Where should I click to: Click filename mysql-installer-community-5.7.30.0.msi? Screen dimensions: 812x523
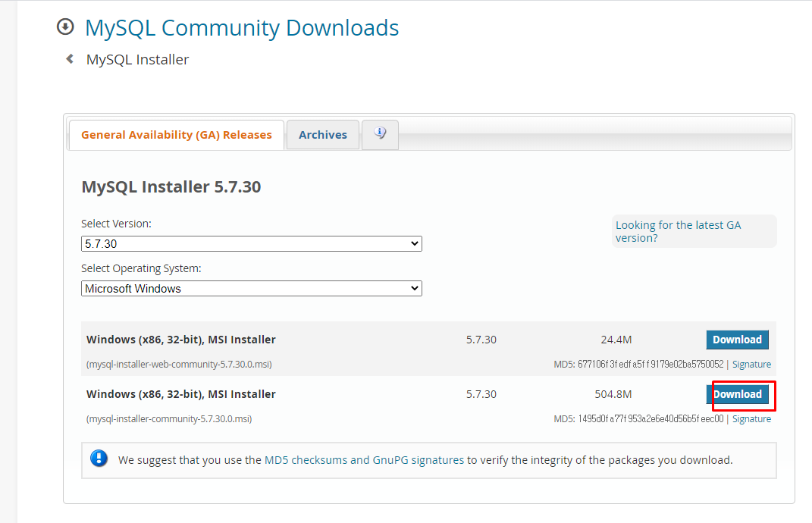(169, 419)
